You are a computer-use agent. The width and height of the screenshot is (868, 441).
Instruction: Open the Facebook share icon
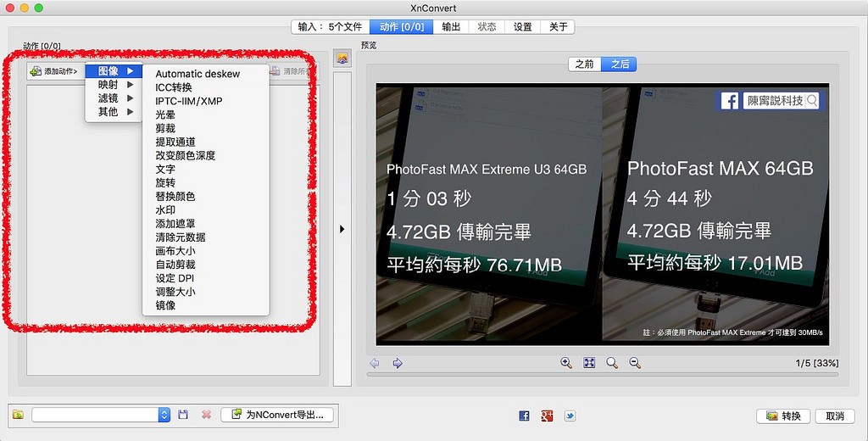click(x=524, y=416)
